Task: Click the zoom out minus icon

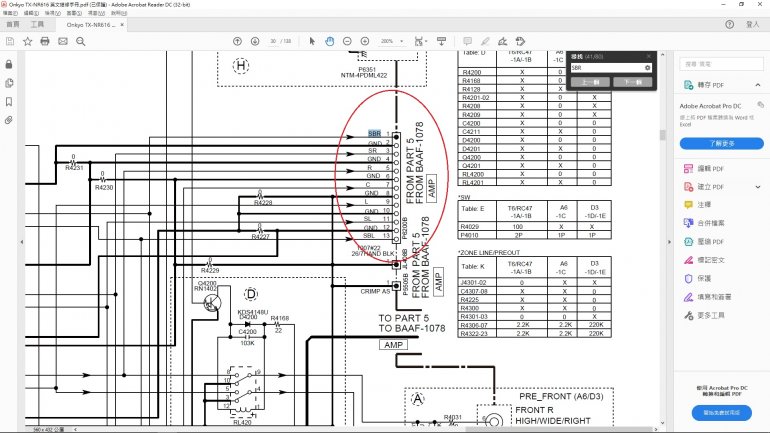Action: 348,41
